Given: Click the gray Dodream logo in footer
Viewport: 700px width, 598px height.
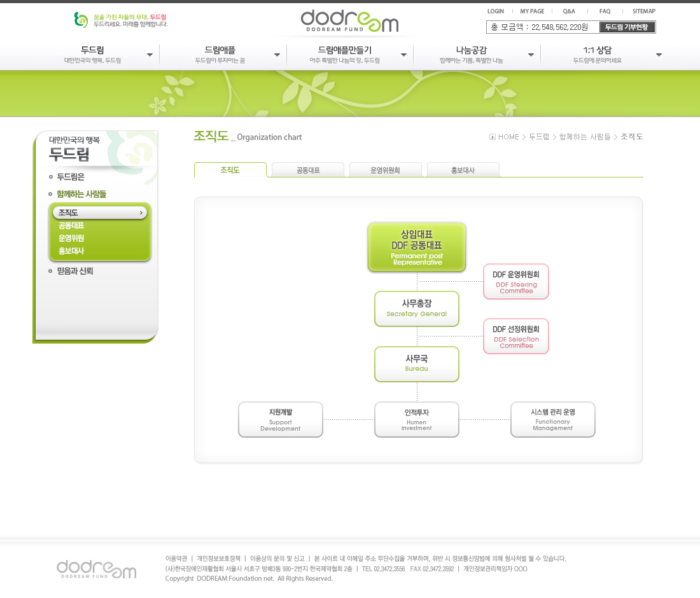Looking at the screenshot, I should tap(96, 569).
